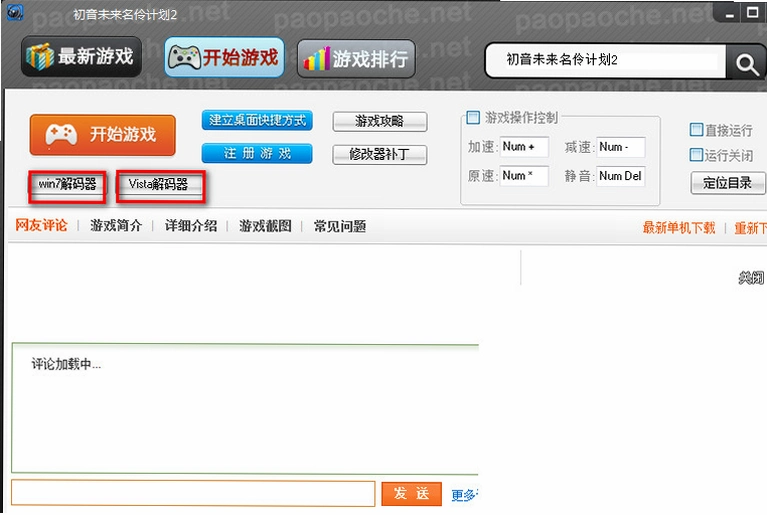
Task: Click the 加速 hotkey field Num +
Action: [524, 147]
